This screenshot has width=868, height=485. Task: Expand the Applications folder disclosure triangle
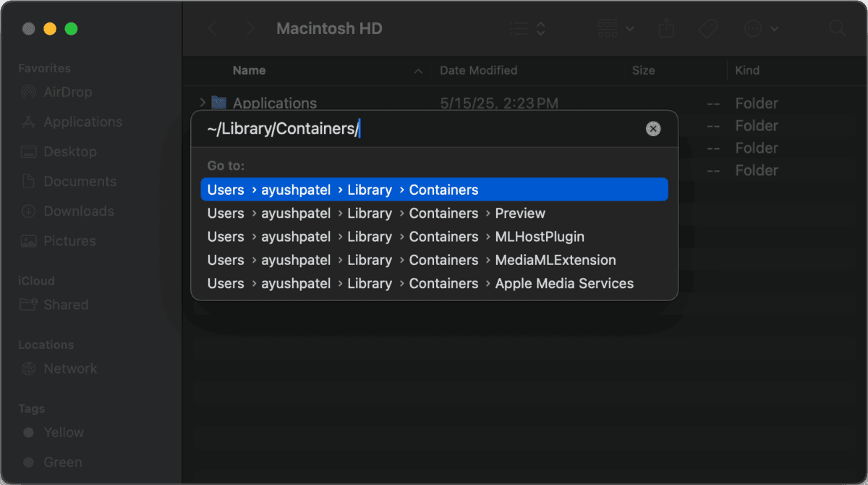click(202, 103)
